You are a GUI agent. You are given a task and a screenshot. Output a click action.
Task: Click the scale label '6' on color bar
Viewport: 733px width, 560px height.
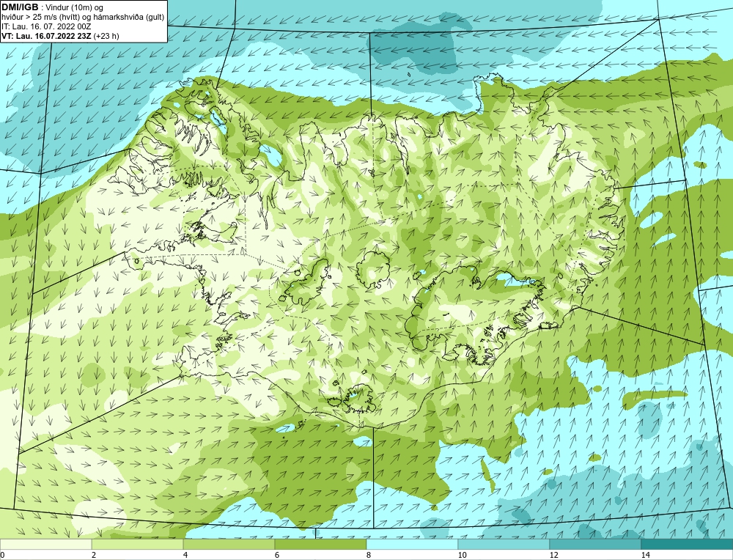pyautogui.click(x=277, y=555)
